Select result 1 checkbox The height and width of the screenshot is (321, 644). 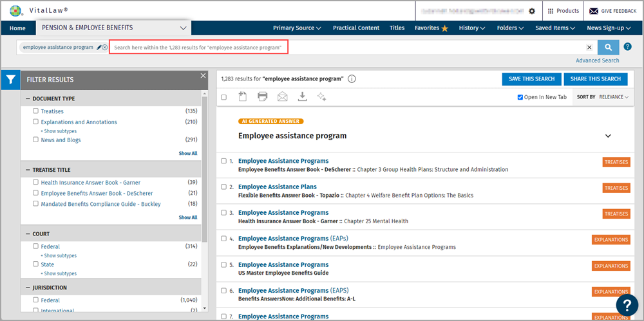(224, 161)
